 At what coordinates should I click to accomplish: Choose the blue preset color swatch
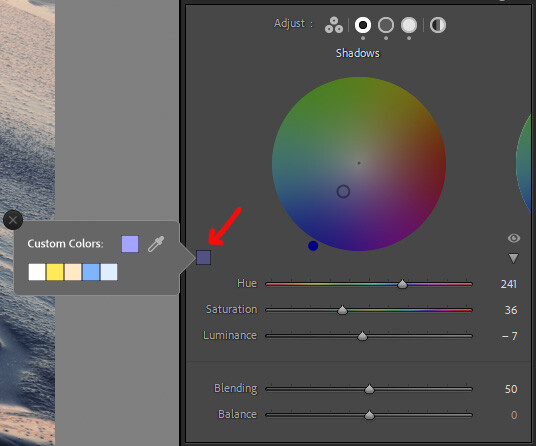(91, 272)
